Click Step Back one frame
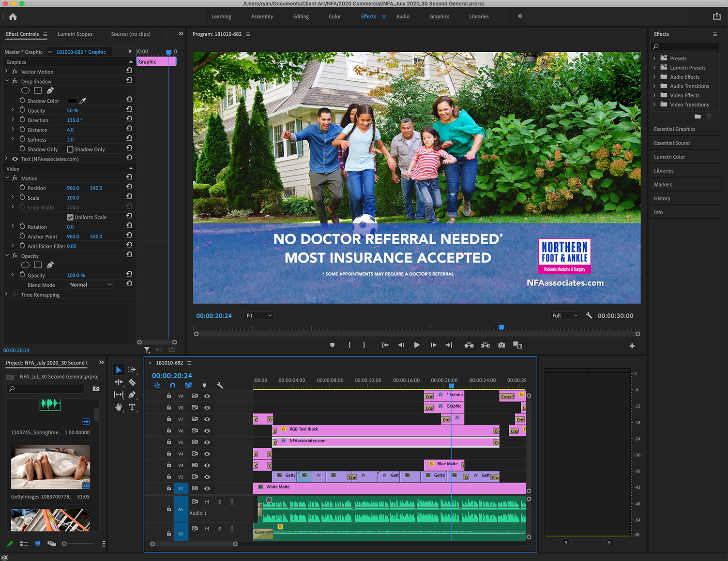The width and height of the screenshot is (728, 561). coord(401,345)
